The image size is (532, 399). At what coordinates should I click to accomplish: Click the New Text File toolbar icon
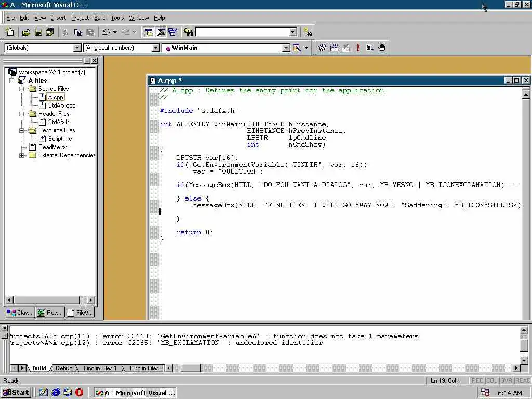(10, 32)
